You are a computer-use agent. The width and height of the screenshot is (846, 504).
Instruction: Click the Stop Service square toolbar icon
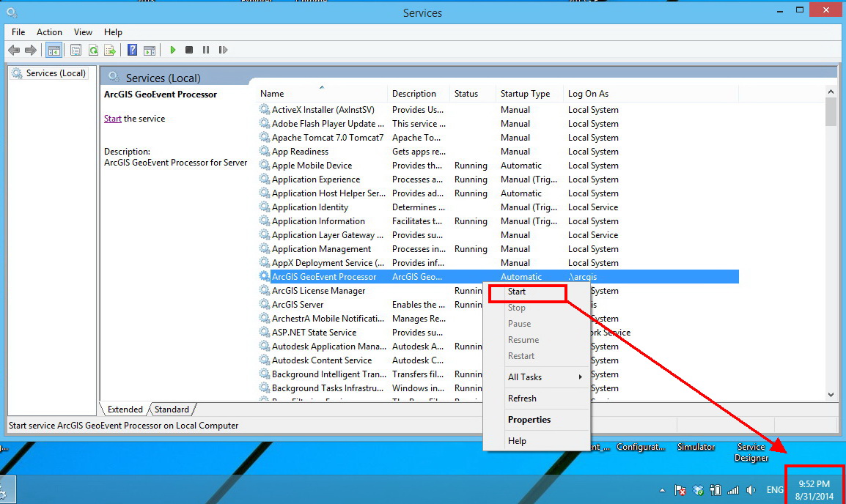tap(189, 50)
